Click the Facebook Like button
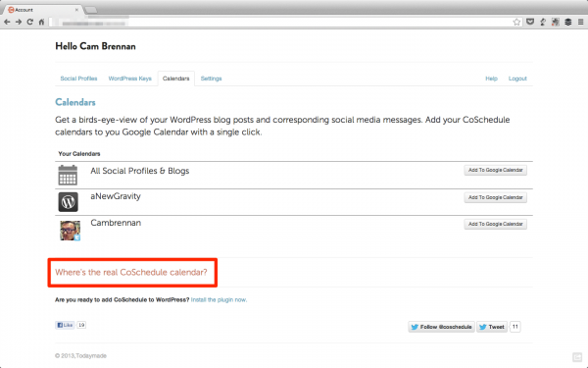 [x=65, y=325]
